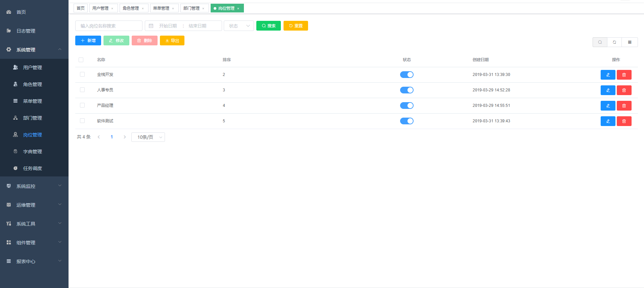Toggle the status switch for 人事专员
Image resolution: width=644 pixels, height=288 pixels.
coord(406,90)
